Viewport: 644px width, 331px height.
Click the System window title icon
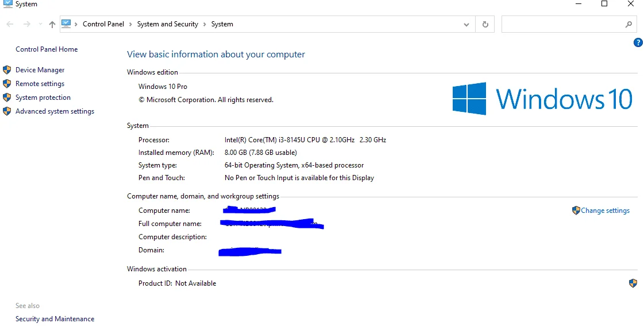tap(7, 3)
